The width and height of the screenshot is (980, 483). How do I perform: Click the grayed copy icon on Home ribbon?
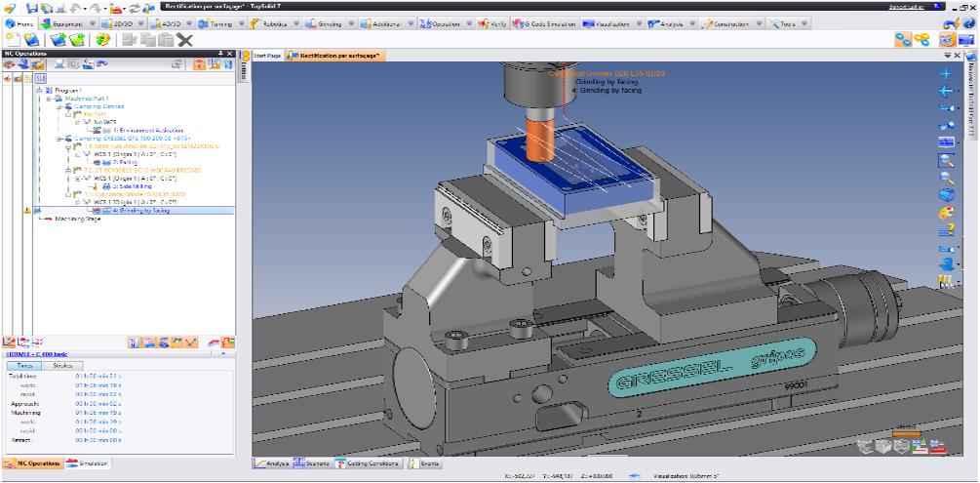pos(148,39)
